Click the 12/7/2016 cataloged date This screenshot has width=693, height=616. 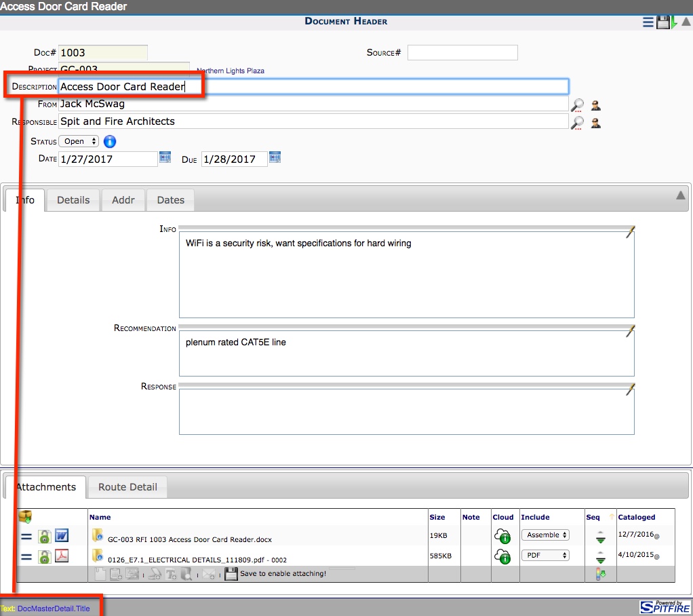(x=635, y=534)
